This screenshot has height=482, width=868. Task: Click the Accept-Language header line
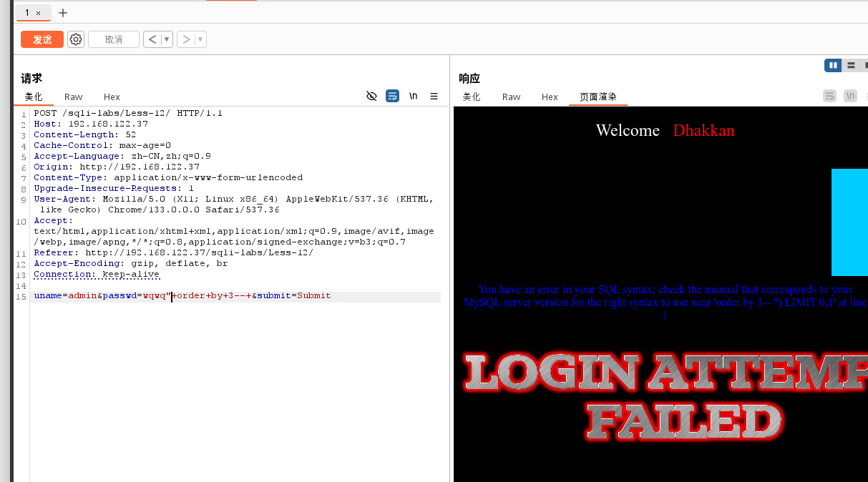[x=122, y=156]
